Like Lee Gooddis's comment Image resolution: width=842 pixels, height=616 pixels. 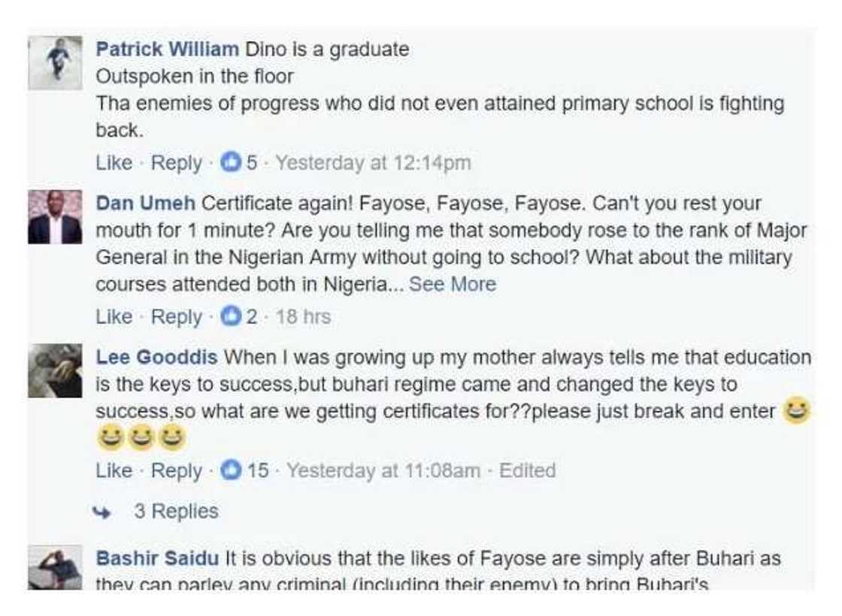coord(114,471)
